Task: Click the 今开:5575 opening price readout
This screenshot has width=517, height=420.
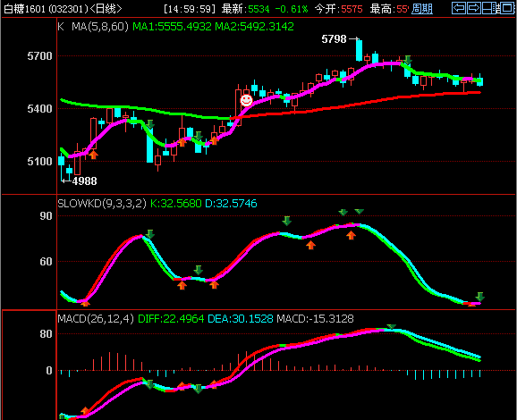Action: pyautogui.click(x=339, y=9)
